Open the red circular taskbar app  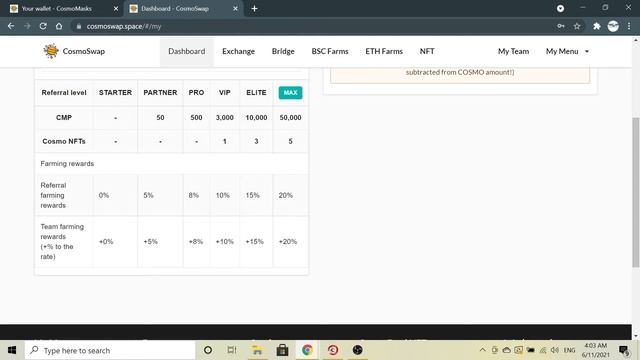(x=333, y=350)
